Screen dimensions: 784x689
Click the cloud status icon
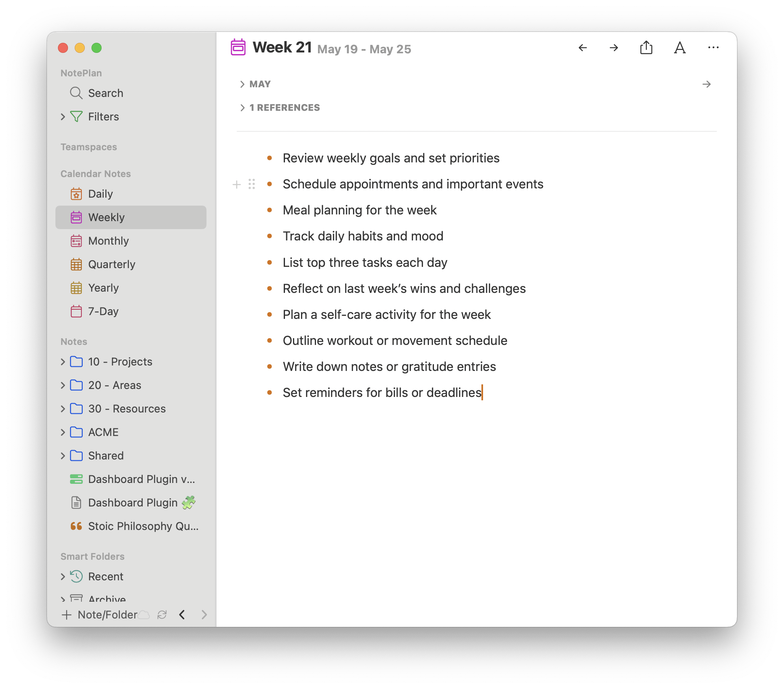[144, 615]
